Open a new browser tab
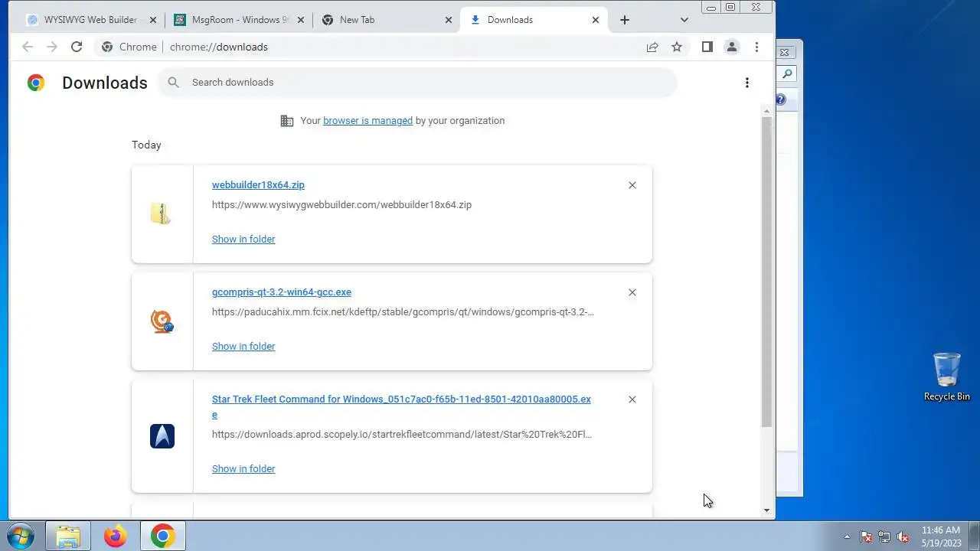 click(x=625, y=20)
